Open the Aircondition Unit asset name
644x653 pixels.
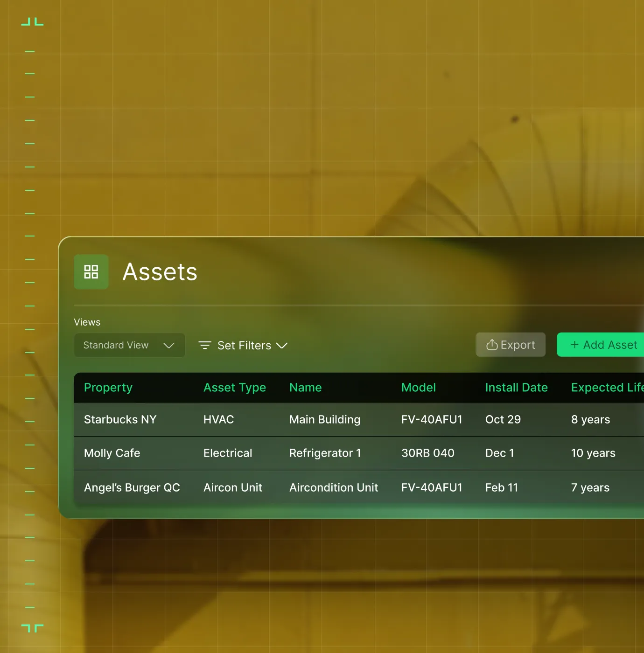pos(334,487)
